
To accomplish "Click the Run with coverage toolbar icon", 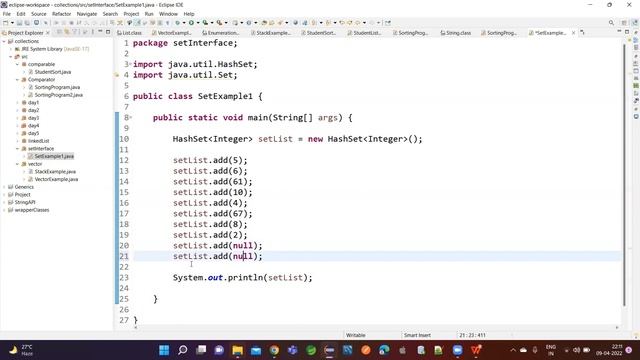I will (205, 23).
